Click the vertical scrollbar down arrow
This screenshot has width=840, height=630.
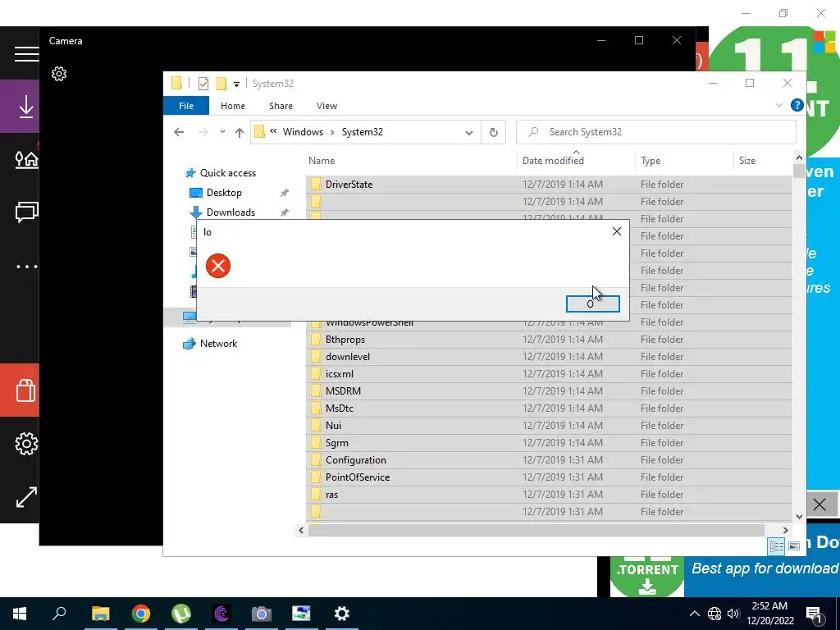(x=799, y=517)
